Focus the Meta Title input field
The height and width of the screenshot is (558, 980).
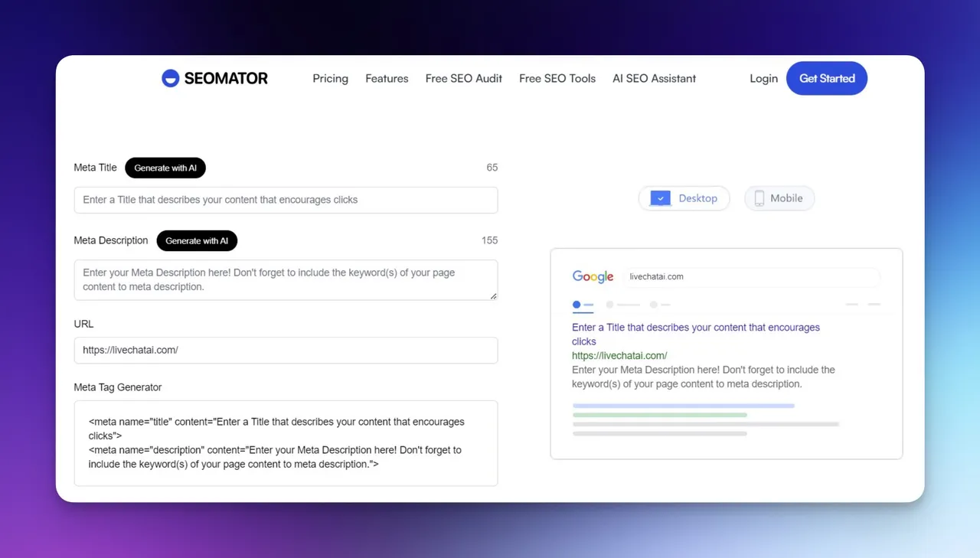(286, 200)
